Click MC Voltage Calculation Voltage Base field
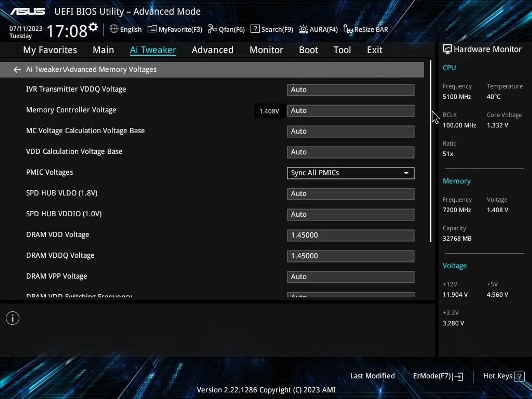Image resolution: width=532 pixels, height=399 pixels. 351,131
